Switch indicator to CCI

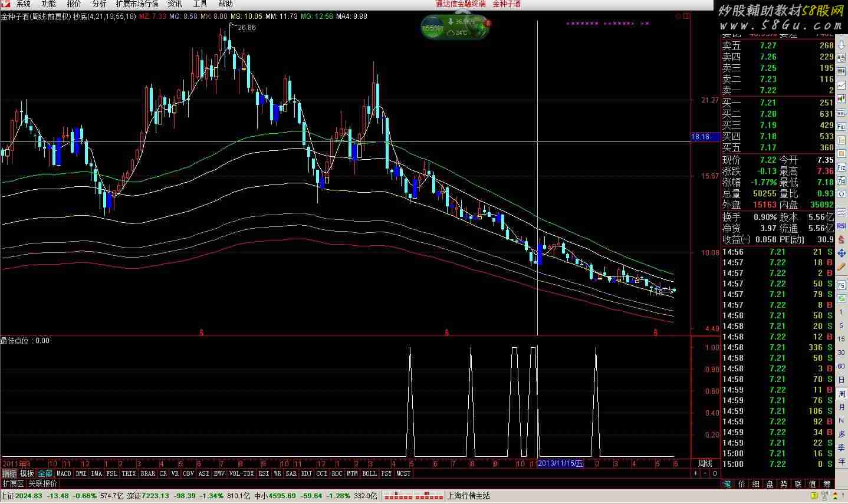pyautogui.click(x=321, y=473)
